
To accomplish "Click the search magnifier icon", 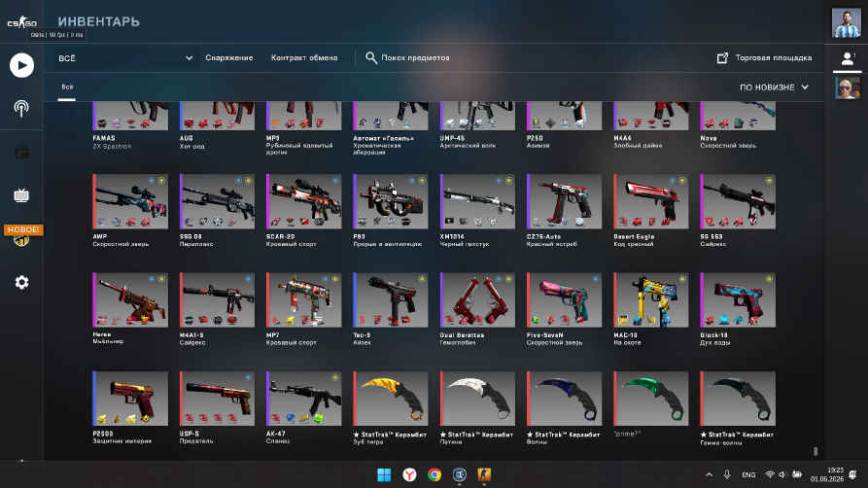I will 371,57.
